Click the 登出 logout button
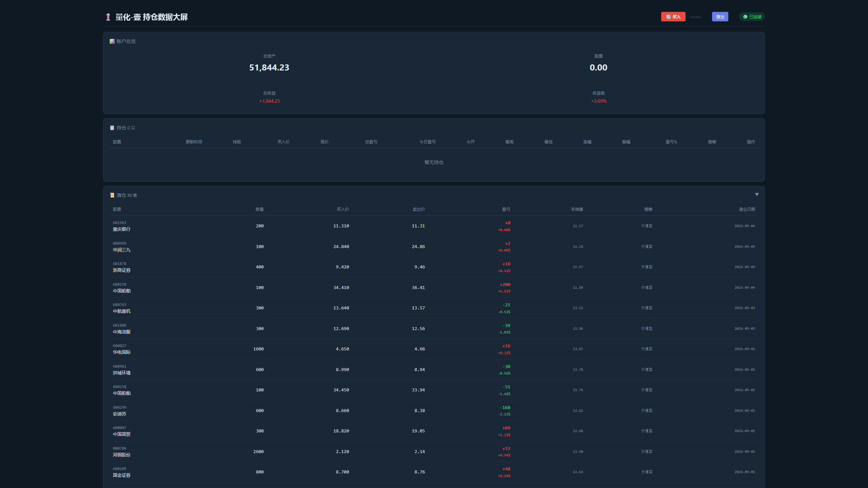 point(720,17)
